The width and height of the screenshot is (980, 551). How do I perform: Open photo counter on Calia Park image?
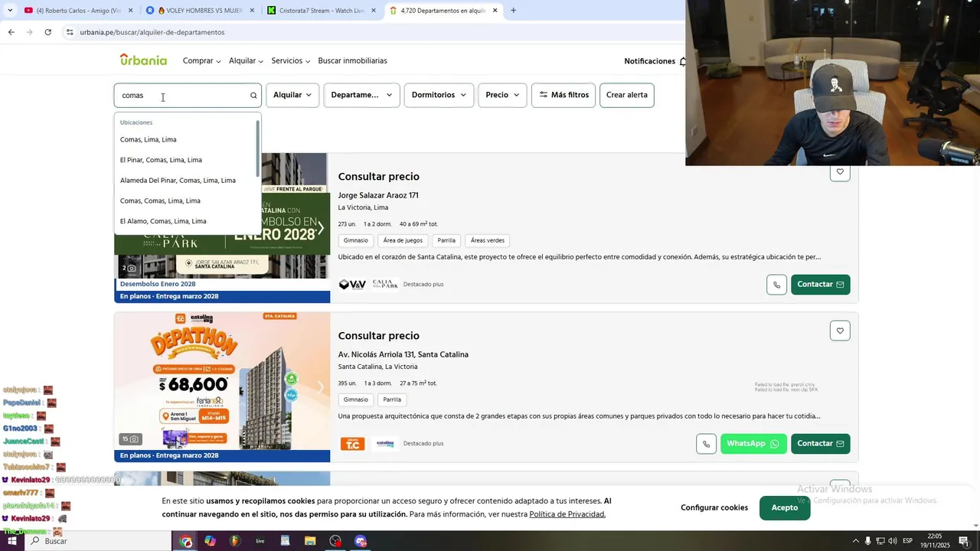[129, 268]
